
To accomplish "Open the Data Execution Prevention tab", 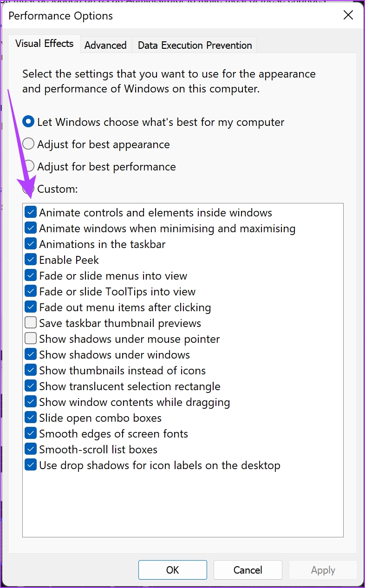I will (x=195, y=45).
